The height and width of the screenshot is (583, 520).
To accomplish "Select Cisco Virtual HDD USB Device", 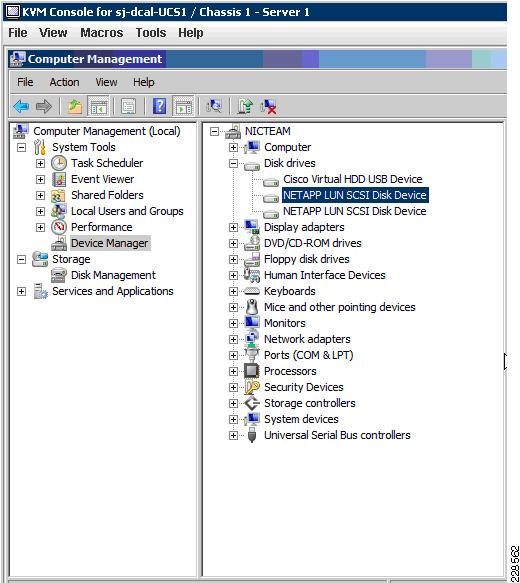I will point(352,179).
